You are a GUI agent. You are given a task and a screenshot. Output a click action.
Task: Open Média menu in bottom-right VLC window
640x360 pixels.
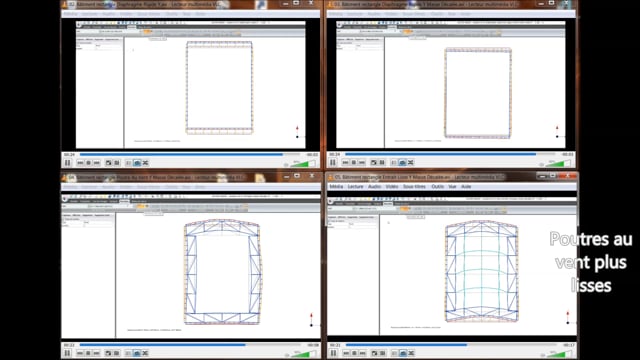click(336, 187)
